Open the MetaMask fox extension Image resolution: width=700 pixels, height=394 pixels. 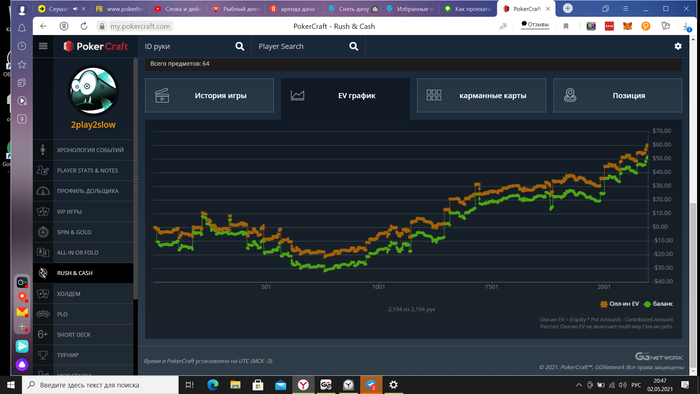(627, 26)
